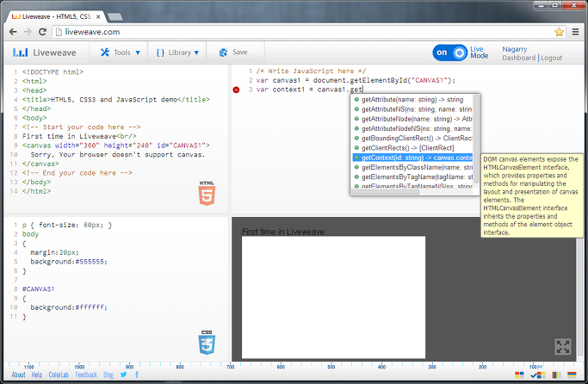The height and width of the screenshot is (384, 588).
Task: Click the Save button
Action: pos(233,53)
